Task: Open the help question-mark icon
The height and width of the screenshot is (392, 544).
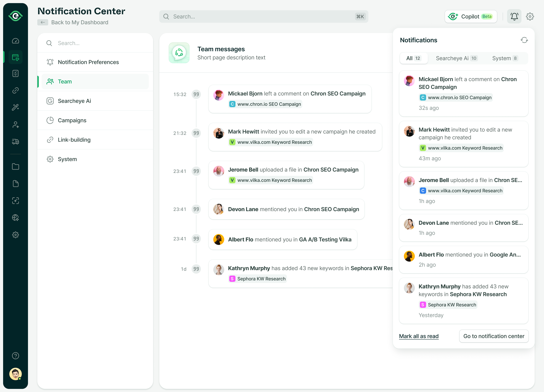Action: tap(15, 356)
